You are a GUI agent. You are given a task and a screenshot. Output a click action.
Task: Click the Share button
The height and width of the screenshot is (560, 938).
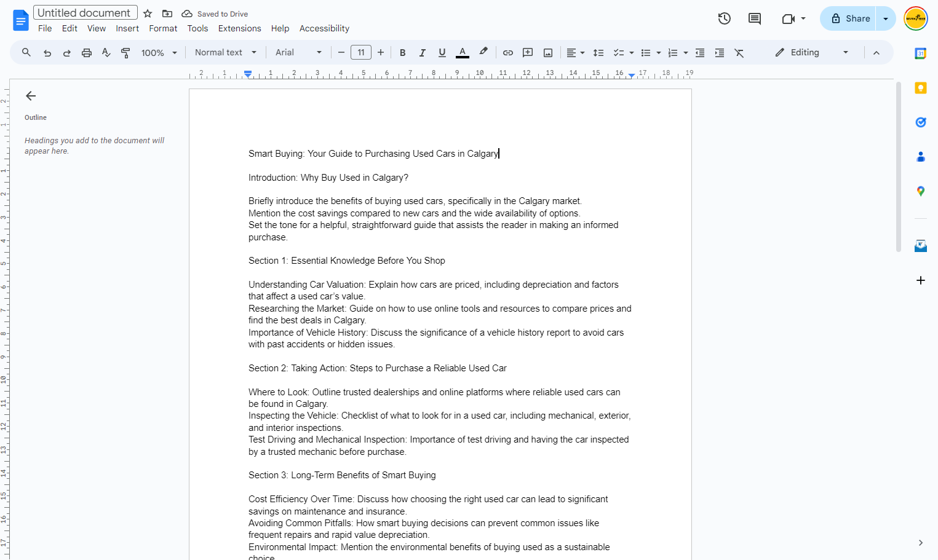pos(849,18)
